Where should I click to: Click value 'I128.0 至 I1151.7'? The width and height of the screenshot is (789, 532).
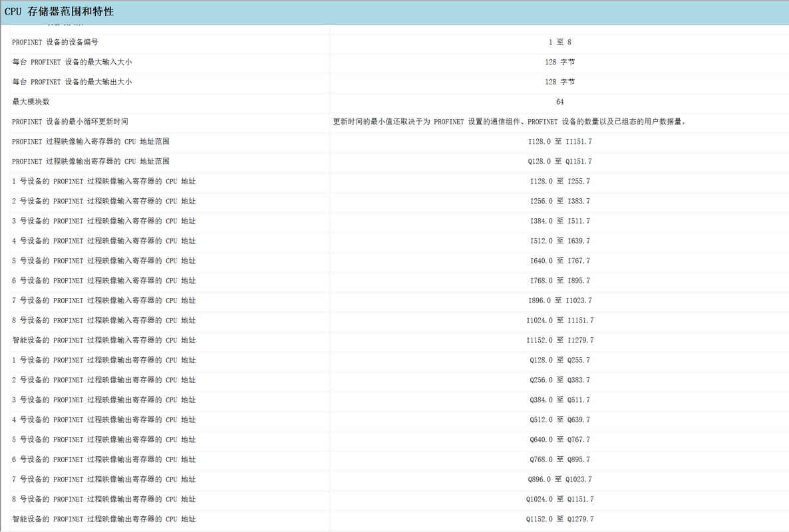pos(560,141)
